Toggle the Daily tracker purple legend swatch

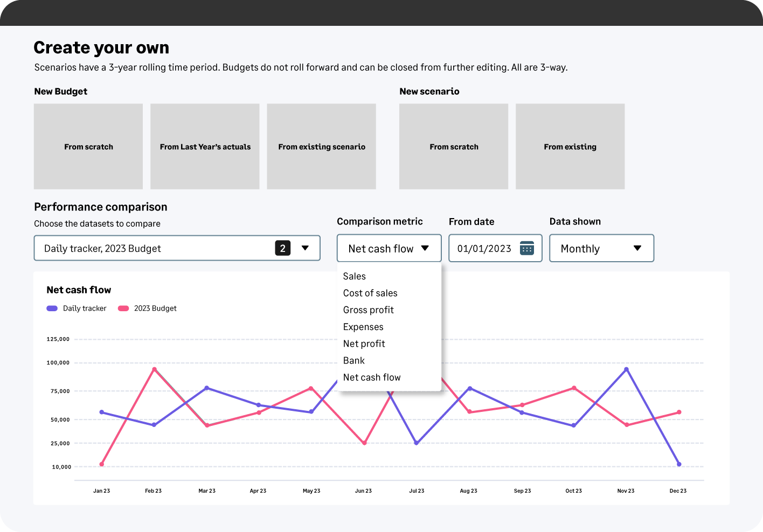point(52,309)
